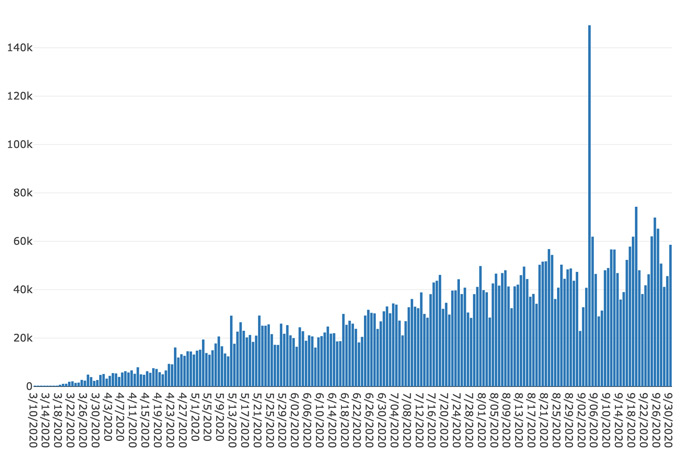Screen dimensions: 680x458
Task: Click the 9/02/2020 date label
Action: coord(582,419)
